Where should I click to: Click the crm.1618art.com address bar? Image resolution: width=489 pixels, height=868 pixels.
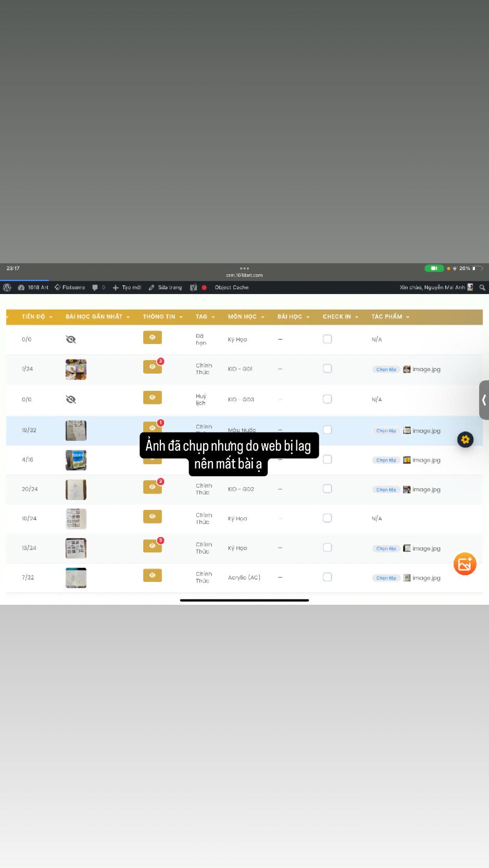244,275
